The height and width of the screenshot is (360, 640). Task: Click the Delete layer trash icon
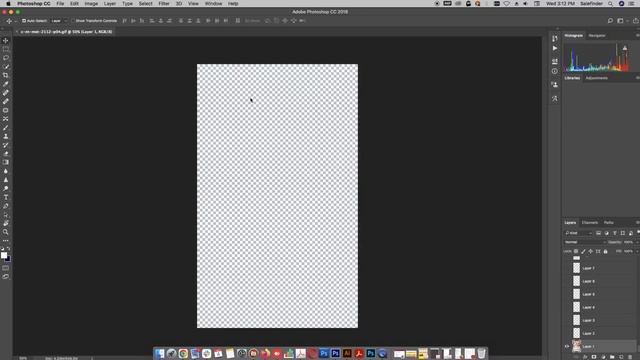pyautogui.click(x=631, y=357)
